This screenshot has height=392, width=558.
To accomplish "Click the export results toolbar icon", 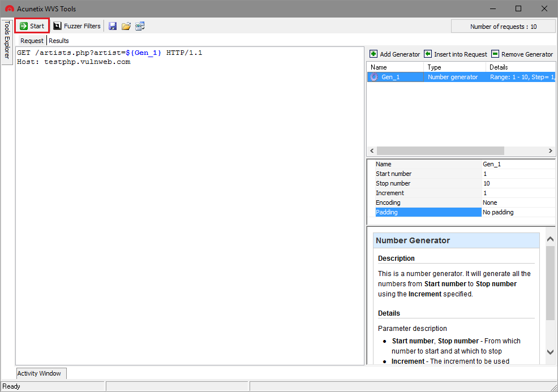I will tap(140, 26).
